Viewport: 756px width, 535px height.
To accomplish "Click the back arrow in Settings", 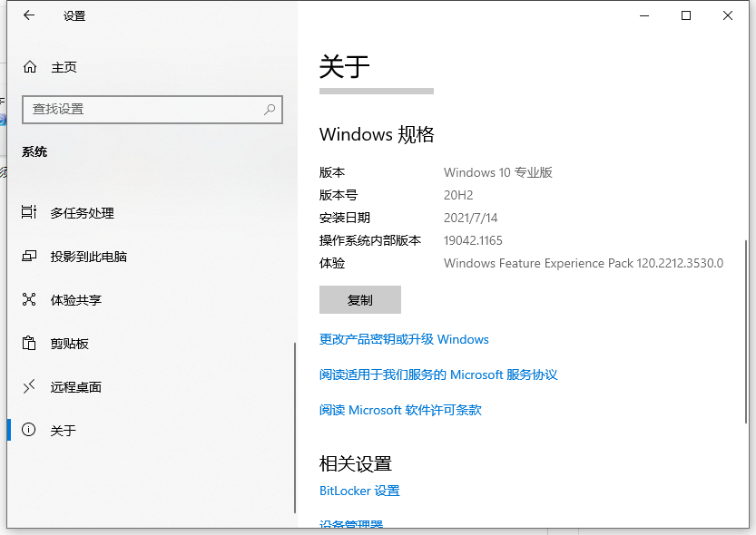I will (29, 15).
